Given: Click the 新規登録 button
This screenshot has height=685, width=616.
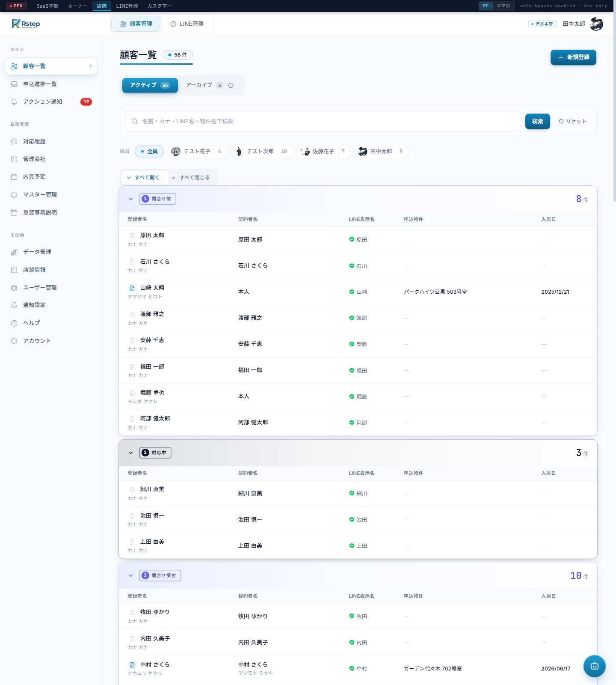Looking at the screenshot, I should click(x=573, y=57).
